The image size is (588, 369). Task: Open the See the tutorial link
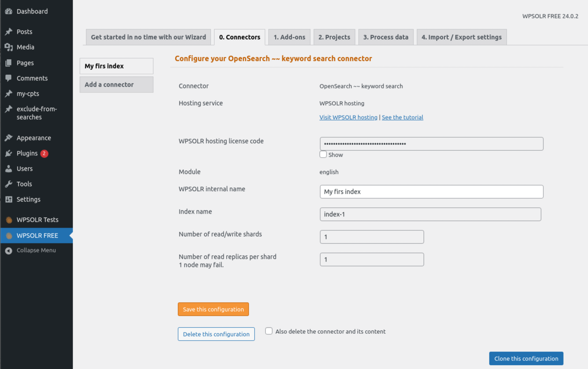pyautogui.click(x=402, y=117)
